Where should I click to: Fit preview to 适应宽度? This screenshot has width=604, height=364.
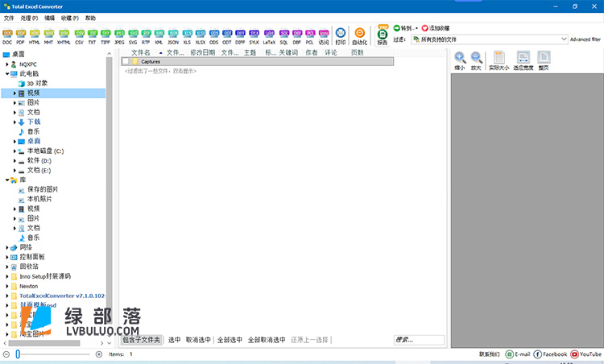pyautogui.click(x=523, y=61)
